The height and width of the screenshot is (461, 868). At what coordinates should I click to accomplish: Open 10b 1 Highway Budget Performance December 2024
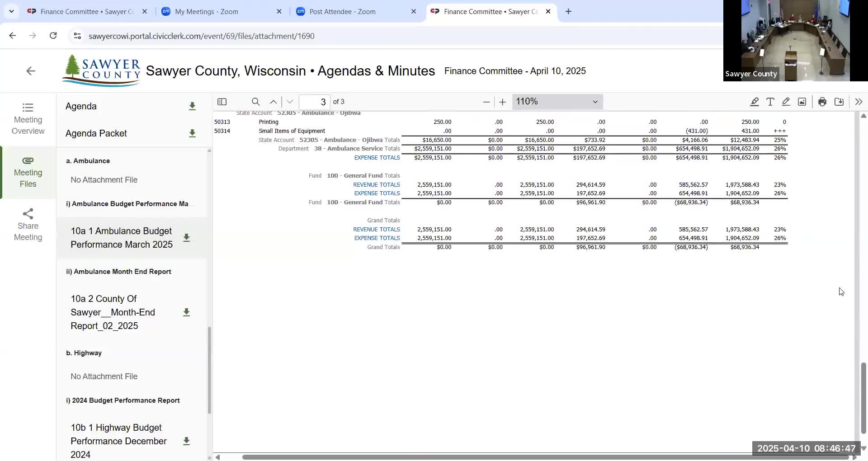click(118, 441)
